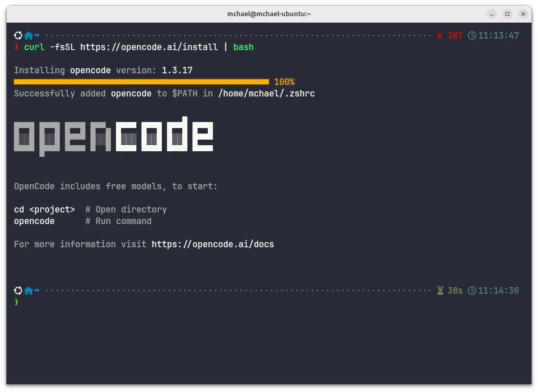
Task: Click the Ubuntu logo in the second prompt
Action: (18, 290)
